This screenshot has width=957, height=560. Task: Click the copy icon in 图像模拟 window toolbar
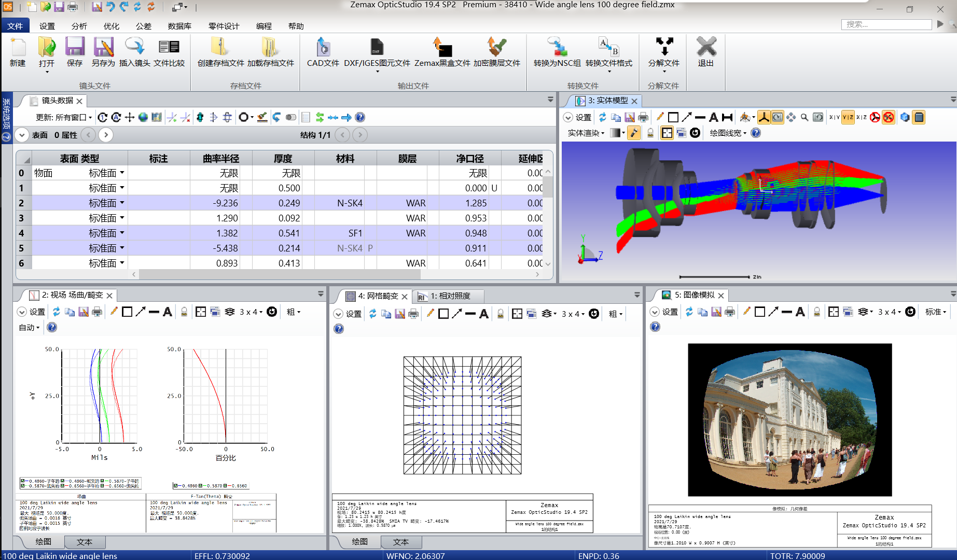[x=702, y=312]
